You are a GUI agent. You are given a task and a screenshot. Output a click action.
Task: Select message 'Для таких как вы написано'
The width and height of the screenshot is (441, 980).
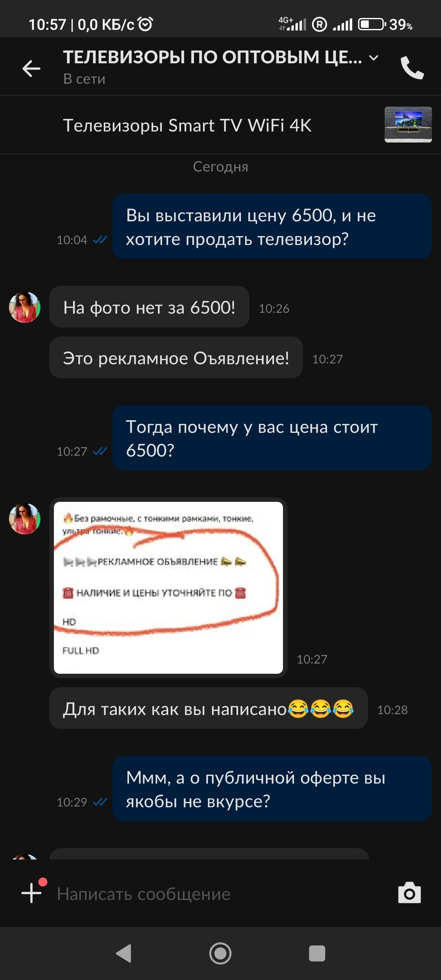[208, 708]
